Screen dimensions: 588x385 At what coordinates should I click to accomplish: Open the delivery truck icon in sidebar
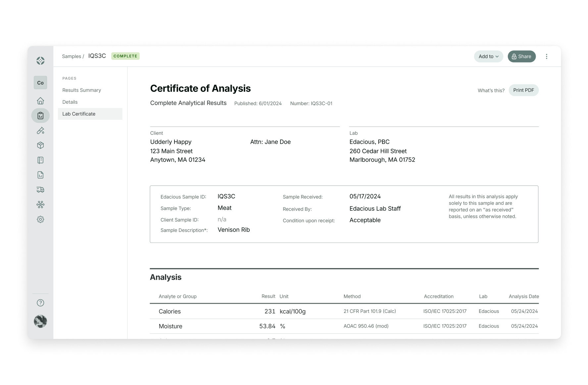[40, 190]
